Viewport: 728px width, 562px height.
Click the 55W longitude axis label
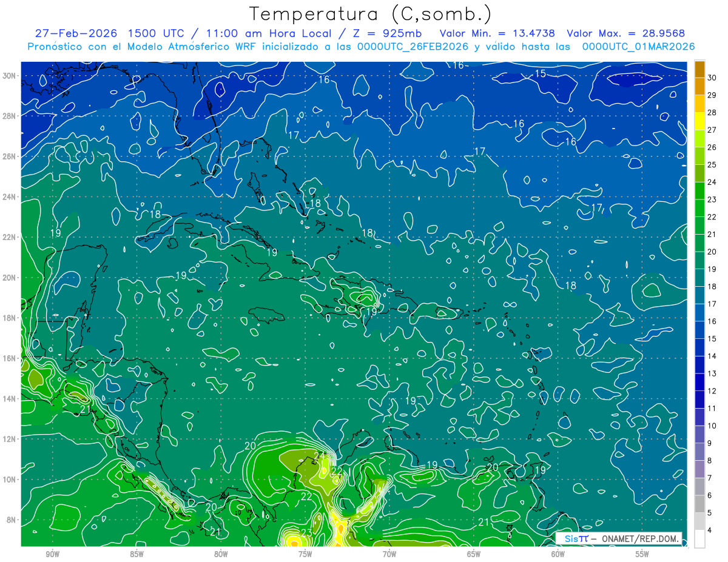[642, 554]
